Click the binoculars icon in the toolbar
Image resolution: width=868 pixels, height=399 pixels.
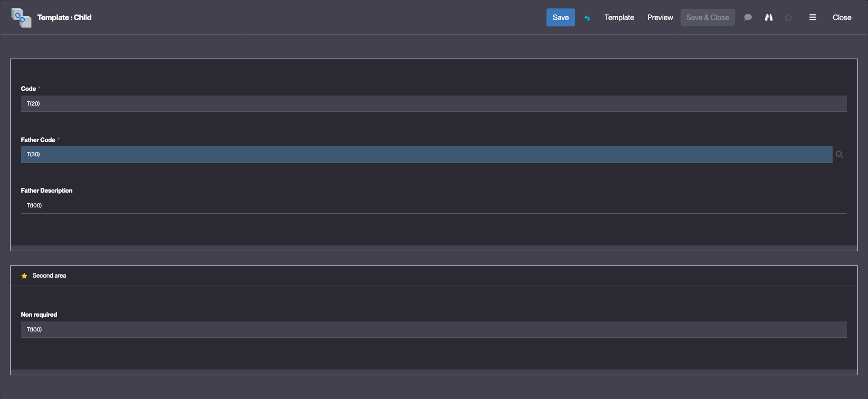click(769, 17)
